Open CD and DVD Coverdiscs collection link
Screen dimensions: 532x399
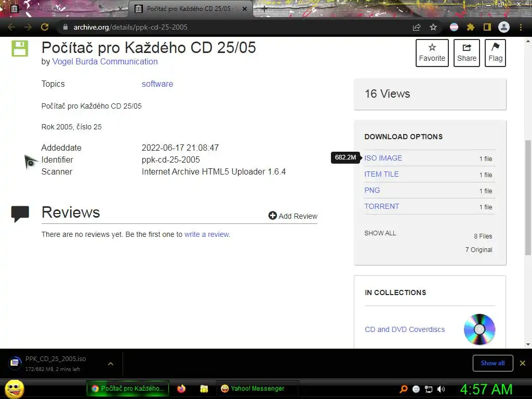pos(405,329)
